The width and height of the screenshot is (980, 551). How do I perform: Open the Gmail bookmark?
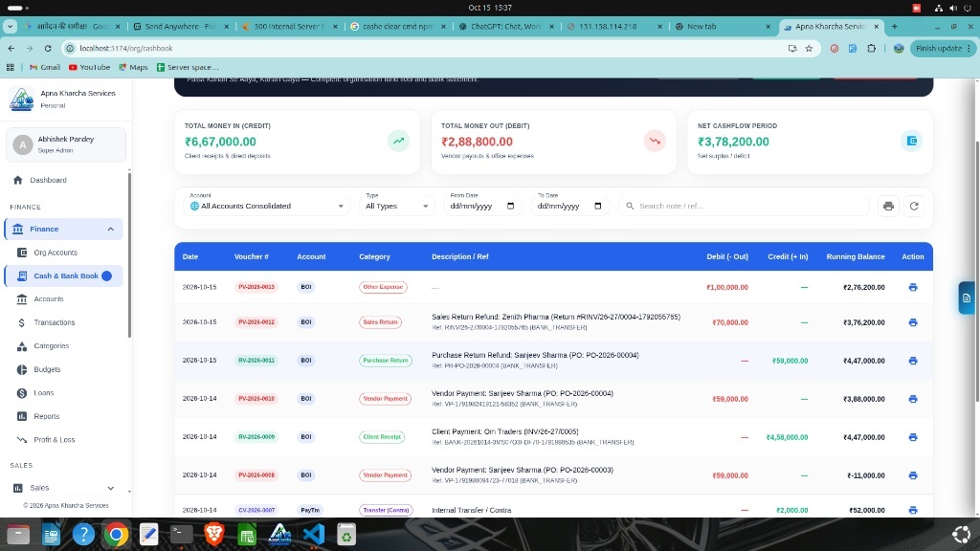pyautogui.click(x=45, y=67)
